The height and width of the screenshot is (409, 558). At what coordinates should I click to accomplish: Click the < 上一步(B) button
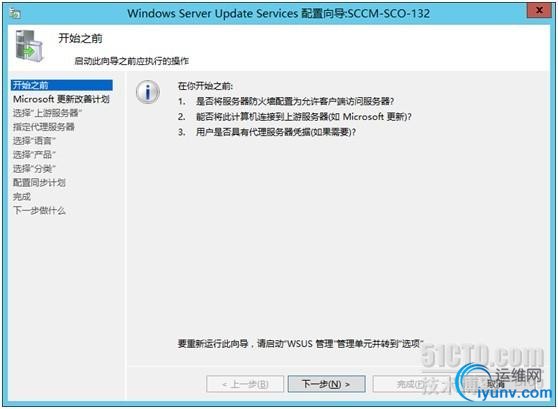point(245,384)
